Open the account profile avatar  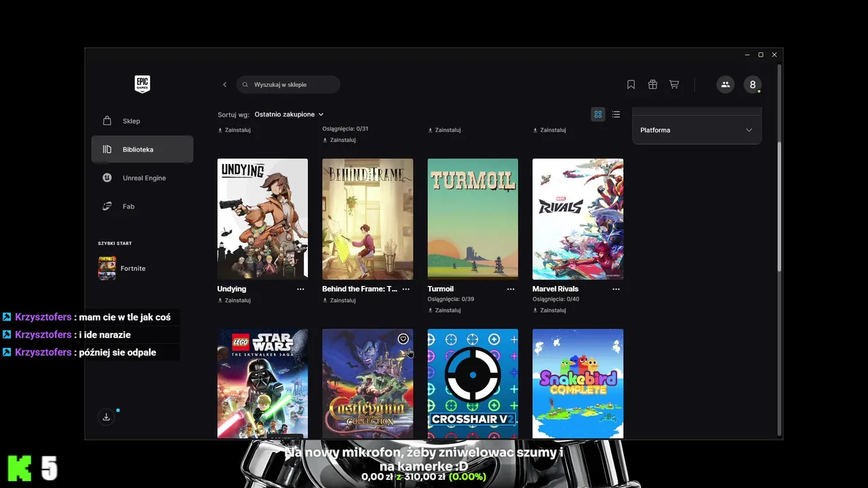pos(752,85)
